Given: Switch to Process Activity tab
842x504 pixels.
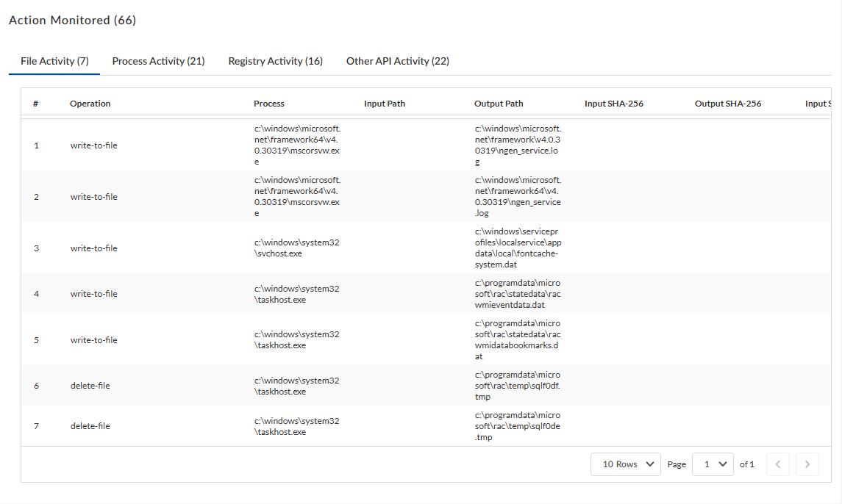Looking at the screenshot, I should pyautogui.click(x=158, y=61).
